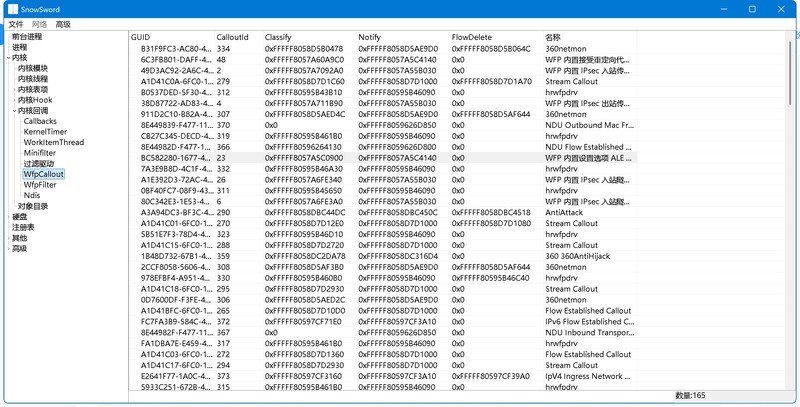Select 前台进程 in the tree
The height and width of the screenshot is (407, 800).
pos(27,37)
